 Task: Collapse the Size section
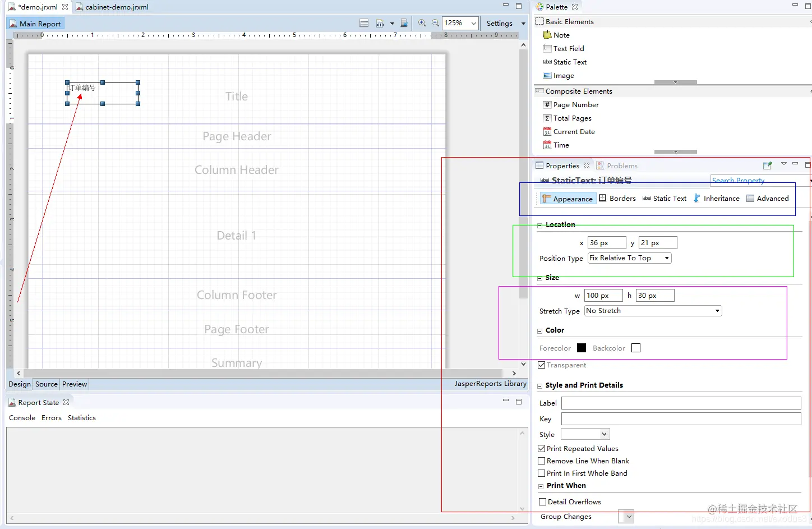[540, 278]
